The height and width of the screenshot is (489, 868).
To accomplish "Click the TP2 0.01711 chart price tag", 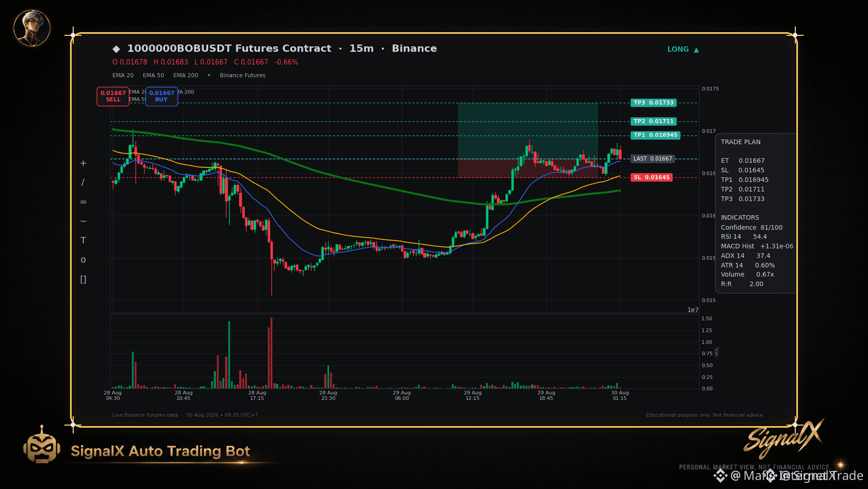I will [654, 122].
